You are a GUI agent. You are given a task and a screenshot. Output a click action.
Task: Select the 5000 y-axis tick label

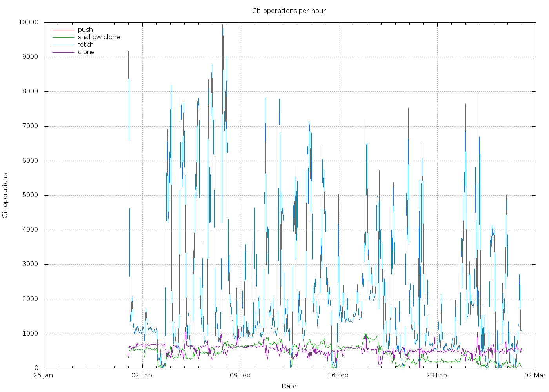coord(30,195)
